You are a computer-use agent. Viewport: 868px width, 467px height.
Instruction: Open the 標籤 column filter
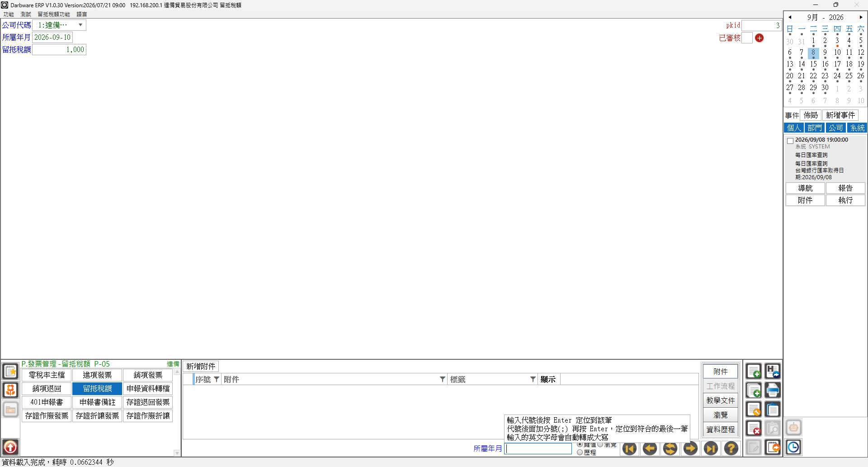click(533, 379)
